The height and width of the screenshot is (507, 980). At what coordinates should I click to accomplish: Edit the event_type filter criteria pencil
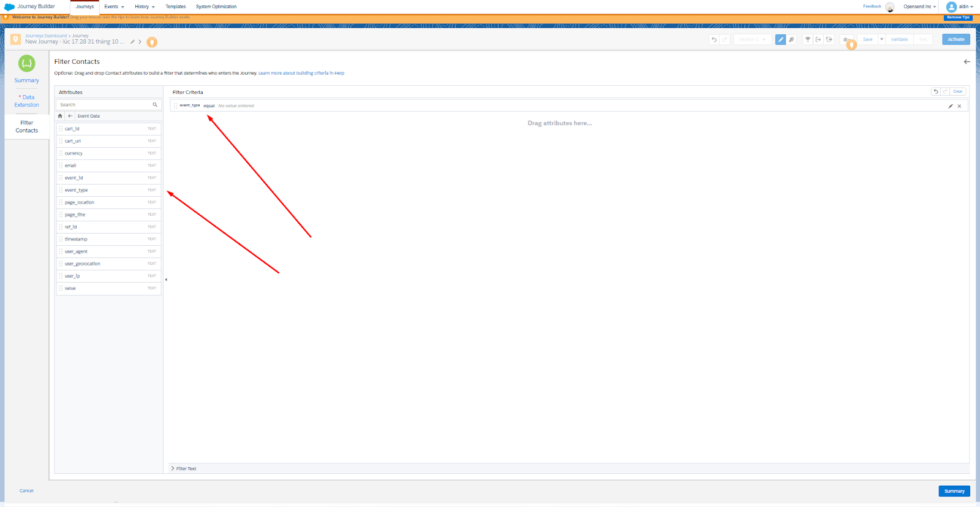click(x=951, y=106)
